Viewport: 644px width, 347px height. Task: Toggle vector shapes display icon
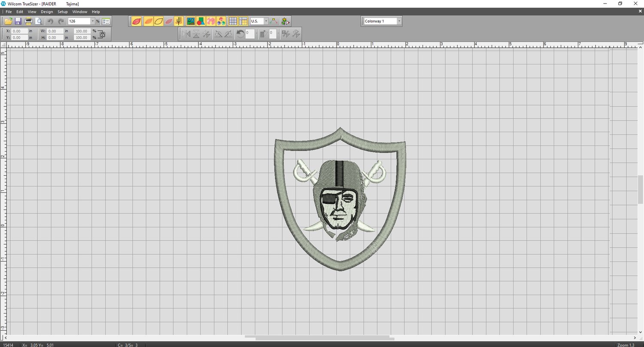(201, 21)
